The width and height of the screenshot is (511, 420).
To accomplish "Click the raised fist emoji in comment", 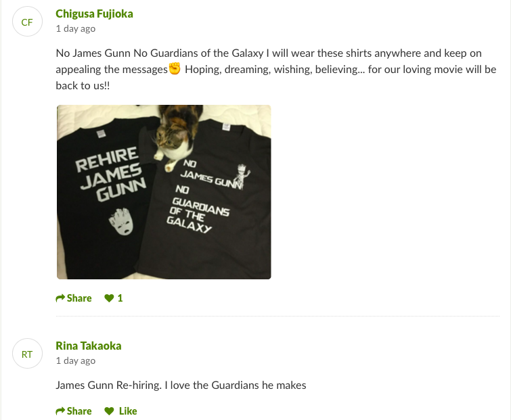I will coord(175,69).
